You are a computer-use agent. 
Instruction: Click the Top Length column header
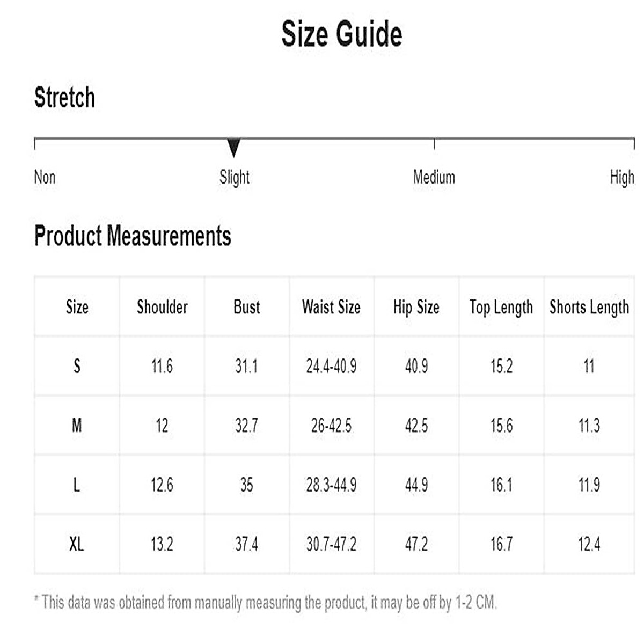tap(501, 307)
